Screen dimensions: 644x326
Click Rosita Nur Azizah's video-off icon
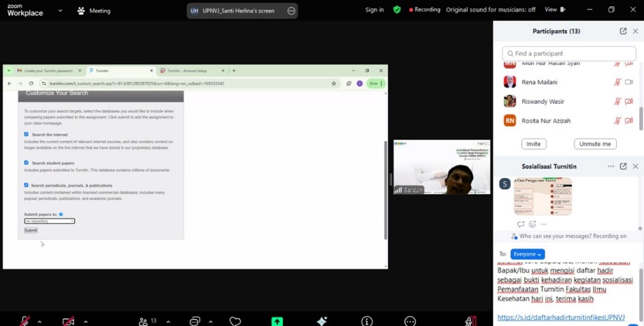629,121
